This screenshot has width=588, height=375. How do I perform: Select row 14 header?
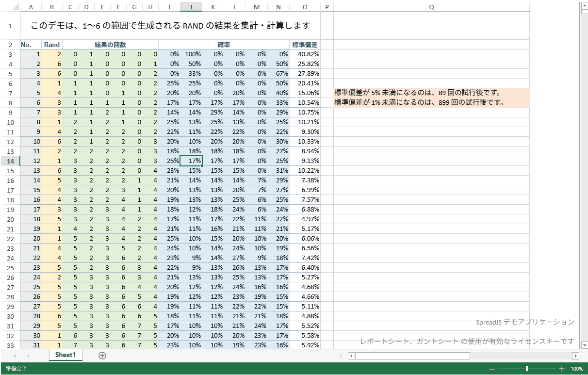[10, 161]
